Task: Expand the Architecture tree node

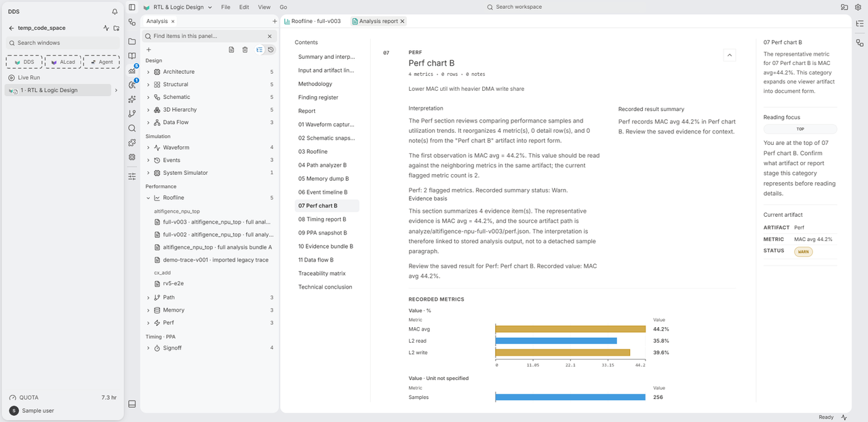Action: (x=149, y=72)
